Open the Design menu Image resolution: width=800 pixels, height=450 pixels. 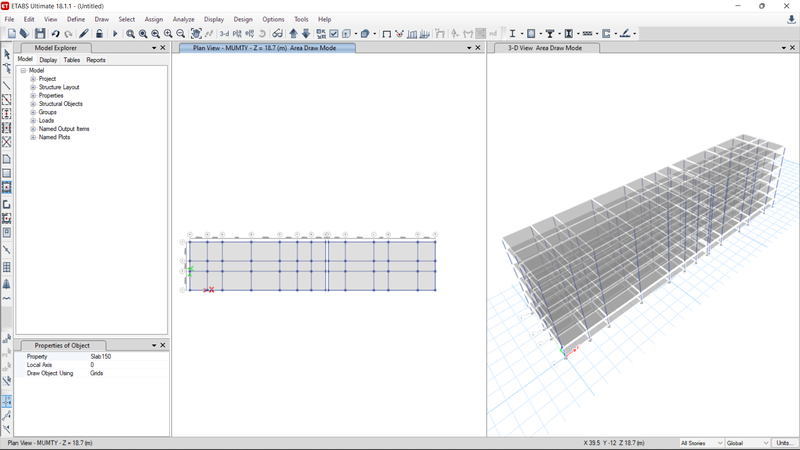pos(243,19)
